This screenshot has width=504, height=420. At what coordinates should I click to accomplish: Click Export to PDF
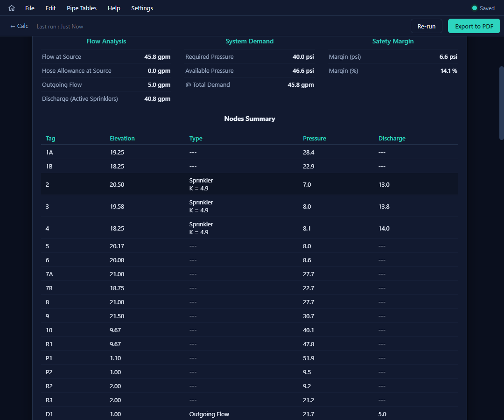(x=474, y=26)
